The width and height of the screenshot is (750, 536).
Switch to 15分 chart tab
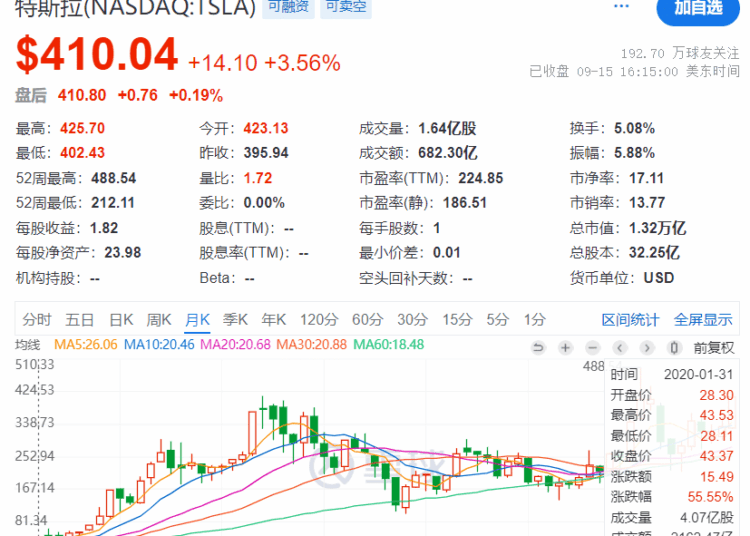pyautogui.click(x=457, y=319)
